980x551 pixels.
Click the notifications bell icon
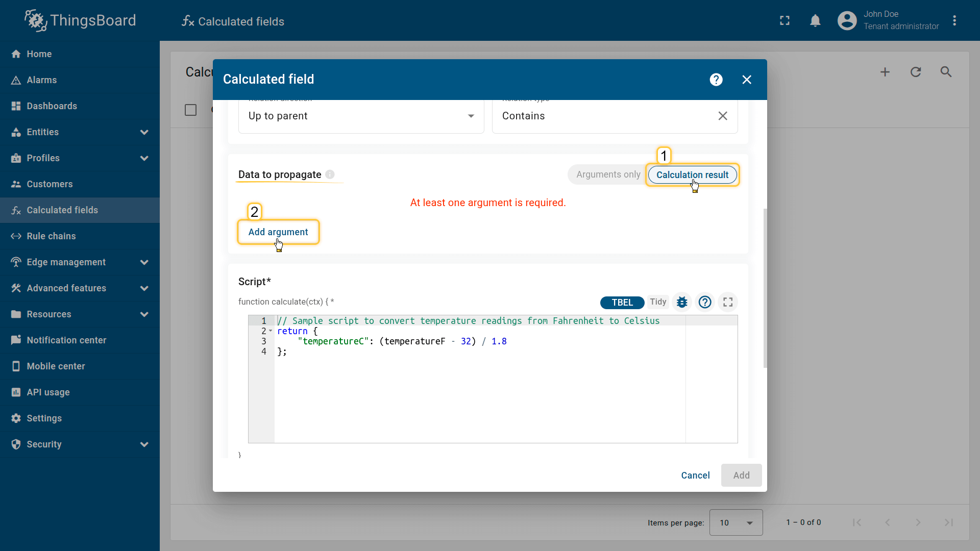(x=815, y=21)
